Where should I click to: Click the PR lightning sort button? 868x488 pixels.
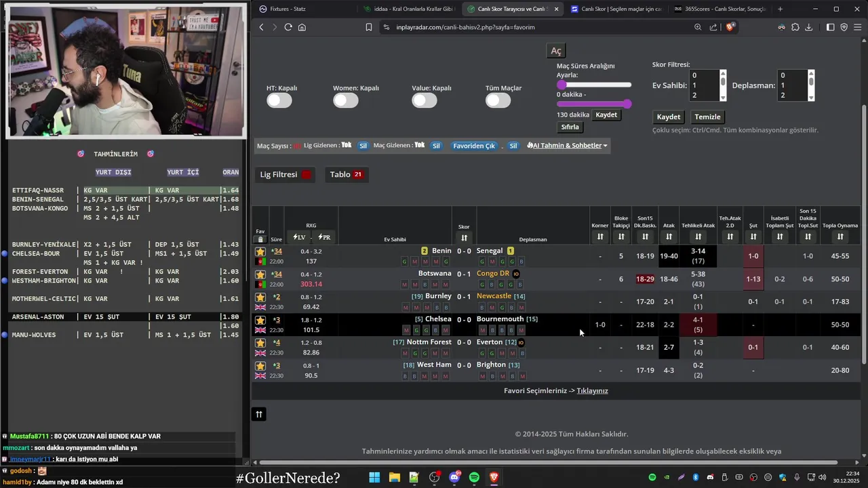pyautogui.click(x=324, y=237)
